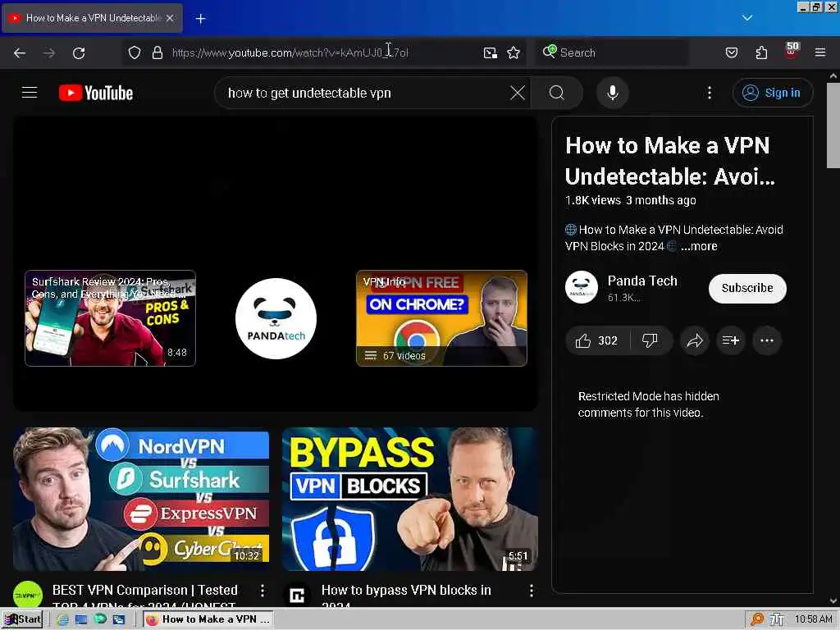
Task: Search with voice microphone button
Action: click(612, 93)
